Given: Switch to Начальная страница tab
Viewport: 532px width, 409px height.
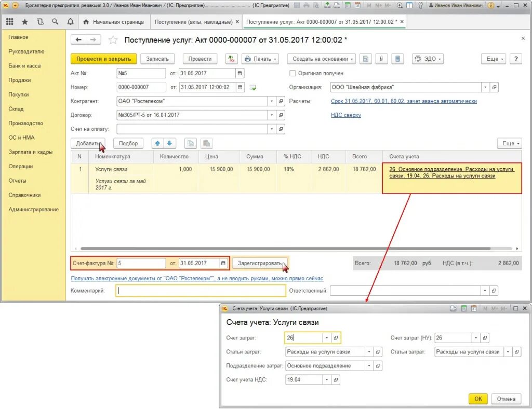Looking at the screenshot, I should (x=114, y=22).
